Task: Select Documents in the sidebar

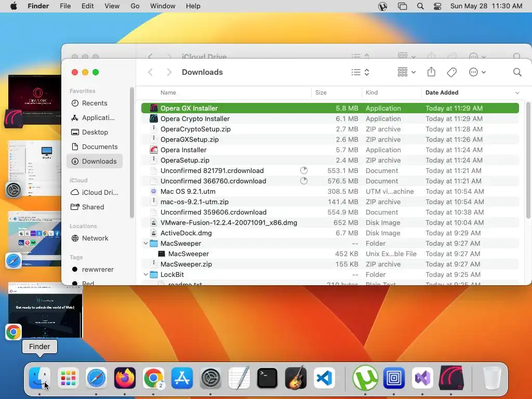Action: coord(95,147)
